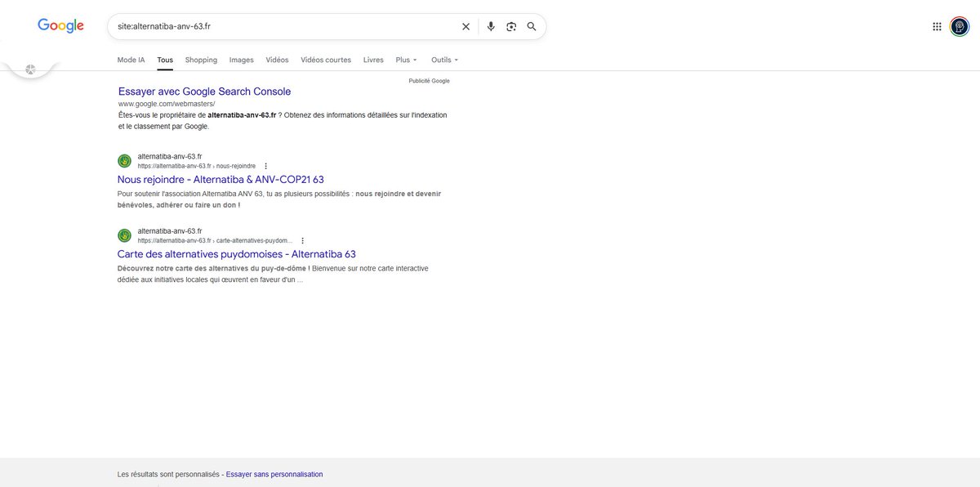Click the nous-rejoindre breadcrumb URL
This screenshot has height=487, width=980.
coord(197,166)
